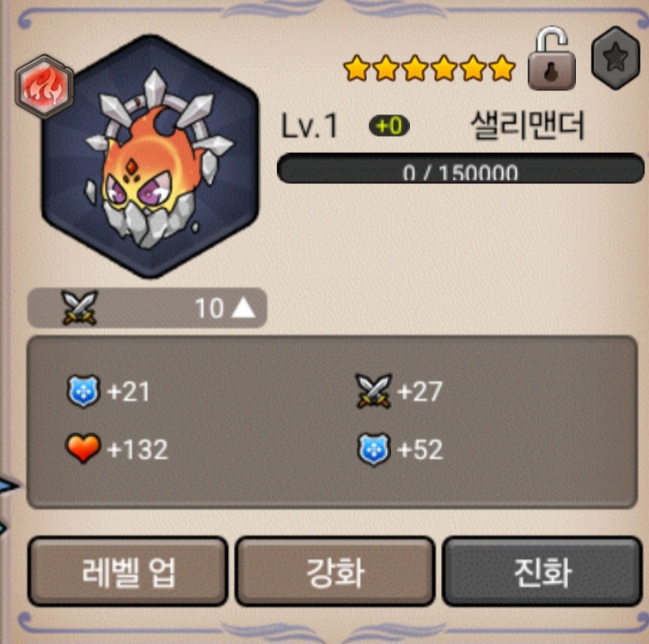Viewport: 649px width, 644px height.
Task: Click the 0 / 150000 experience bar
Action: (460, 168)
